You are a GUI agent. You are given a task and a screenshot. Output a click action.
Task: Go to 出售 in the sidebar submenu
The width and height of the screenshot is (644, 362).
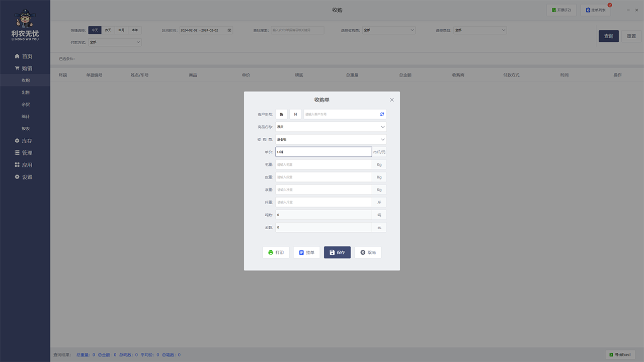[26, 93]
